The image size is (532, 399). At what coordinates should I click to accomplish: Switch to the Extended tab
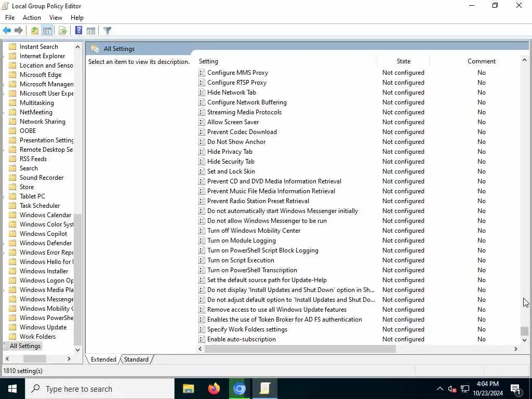click(103, 360)
